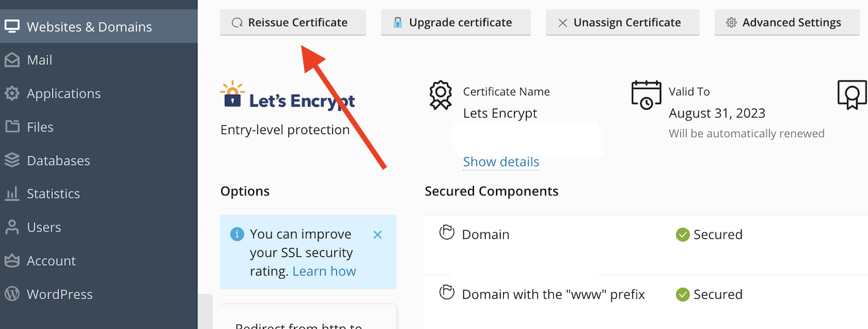
Task: Open Websites & Domains in sidebar
Action: [98, 26]
